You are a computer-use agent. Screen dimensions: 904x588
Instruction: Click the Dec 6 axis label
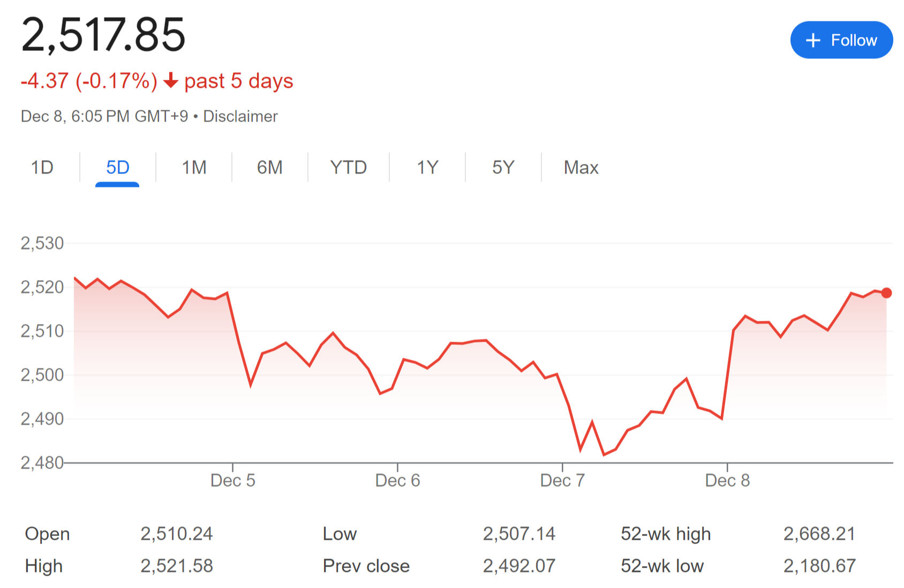(397, 480)
